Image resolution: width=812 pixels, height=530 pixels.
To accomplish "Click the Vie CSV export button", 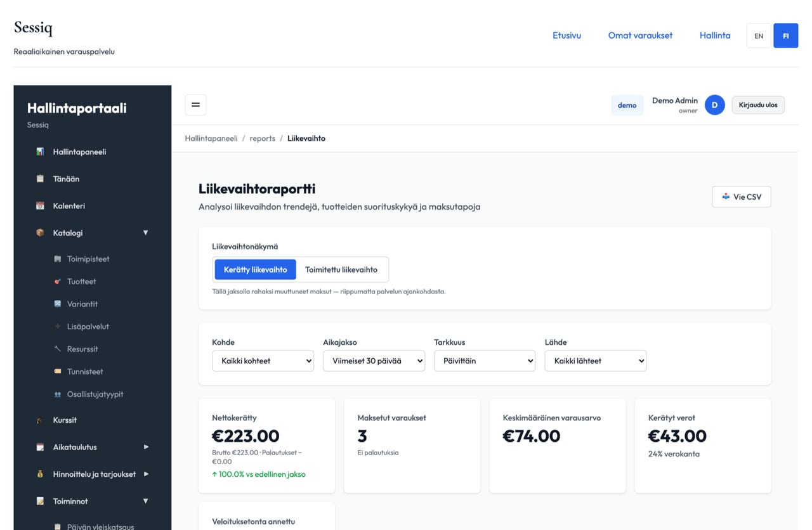I will (742, 197).
